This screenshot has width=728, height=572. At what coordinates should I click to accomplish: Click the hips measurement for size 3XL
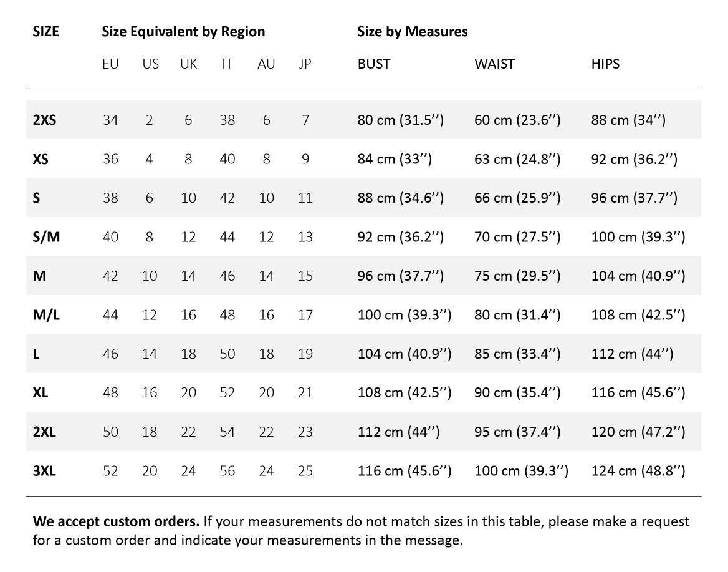(638, 471)
